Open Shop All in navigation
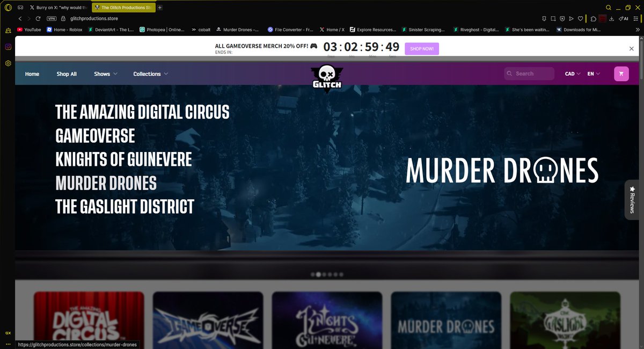The height and width of the screenshot is (349, 644). tap(67, 74)
